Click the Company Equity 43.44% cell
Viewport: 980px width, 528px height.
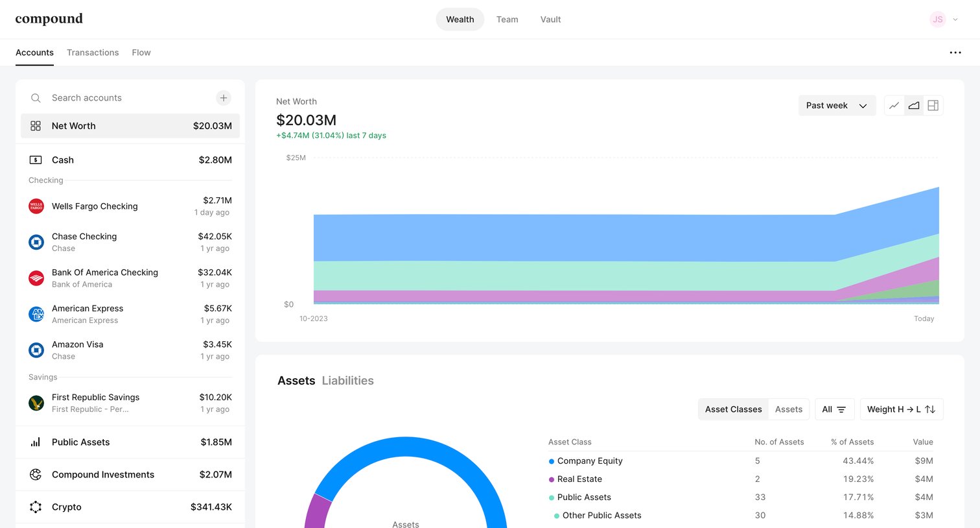click(x=858, y=461)
